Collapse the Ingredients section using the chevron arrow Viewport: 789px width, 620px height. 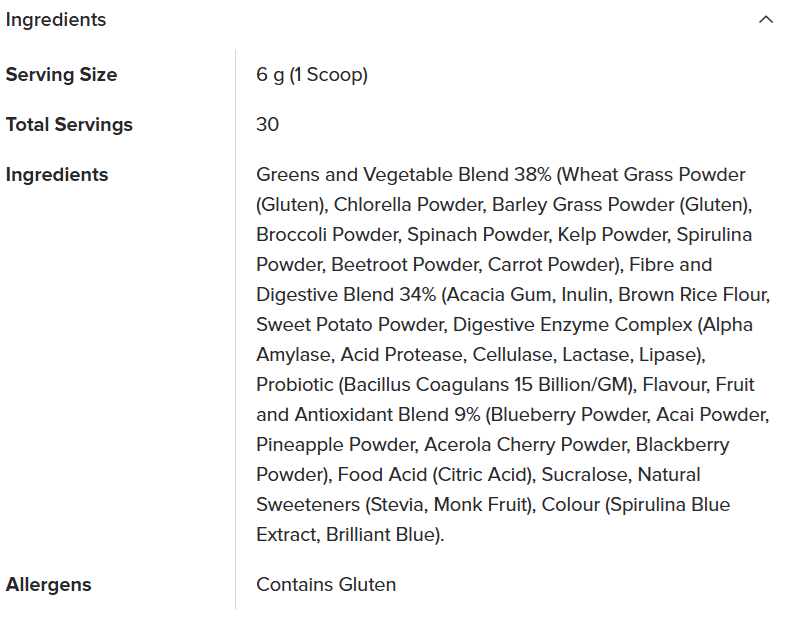pyautogui.click(x=765, y=20)
